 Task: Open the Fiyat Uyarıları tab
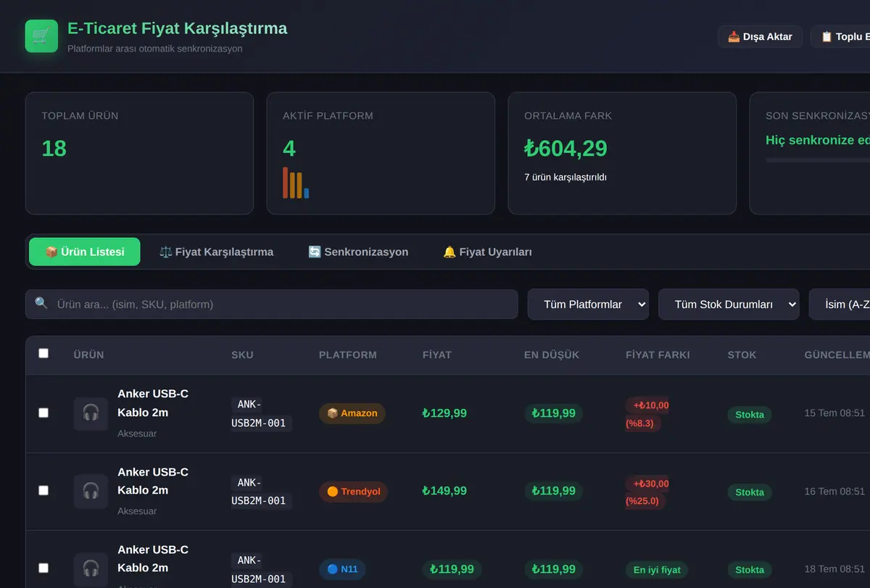coord(487,252)
